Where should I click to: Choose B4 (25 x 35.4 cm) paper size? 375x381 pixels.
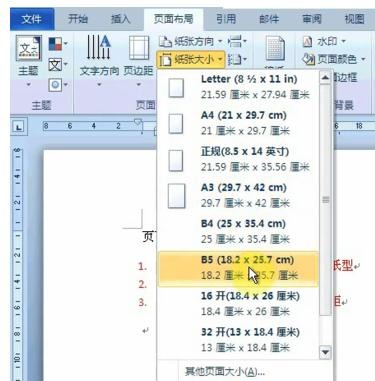238,231
